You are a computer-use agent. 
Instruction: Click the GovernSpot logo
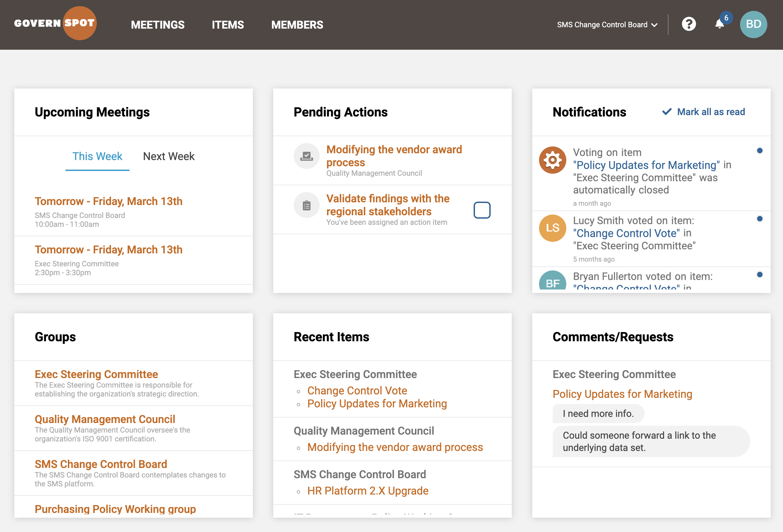55,23
